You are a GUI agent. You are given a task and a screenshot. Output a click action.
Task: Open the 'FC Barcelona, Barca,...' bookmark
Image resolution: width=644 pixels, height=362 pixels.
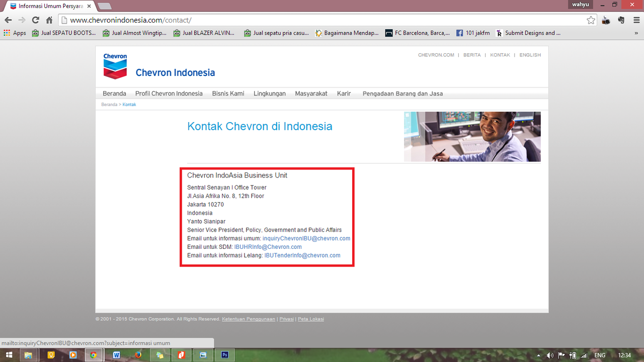point(418,33)
